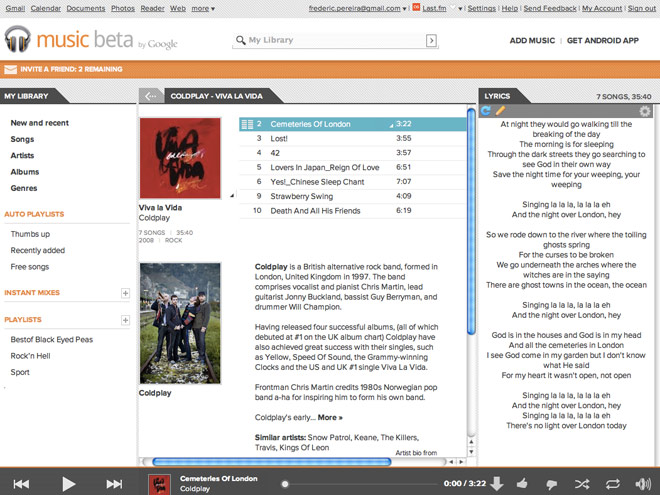
Task: Skip to the next track
Action: pyautogui.click(x=114, y=484)
